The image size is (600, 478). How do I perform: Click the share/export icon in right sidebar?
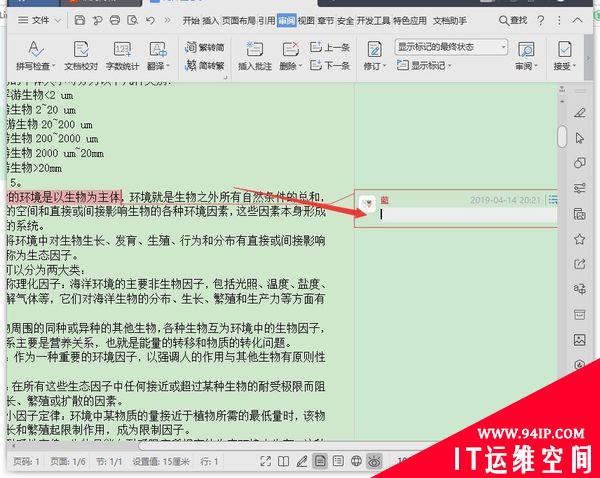(x=579, y=264)
